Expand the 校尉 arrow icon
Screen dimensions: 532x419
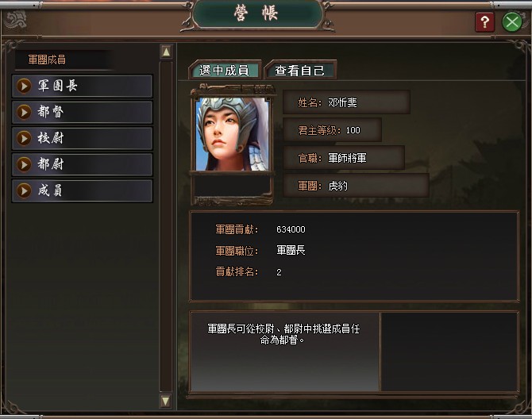click(24, 138)
